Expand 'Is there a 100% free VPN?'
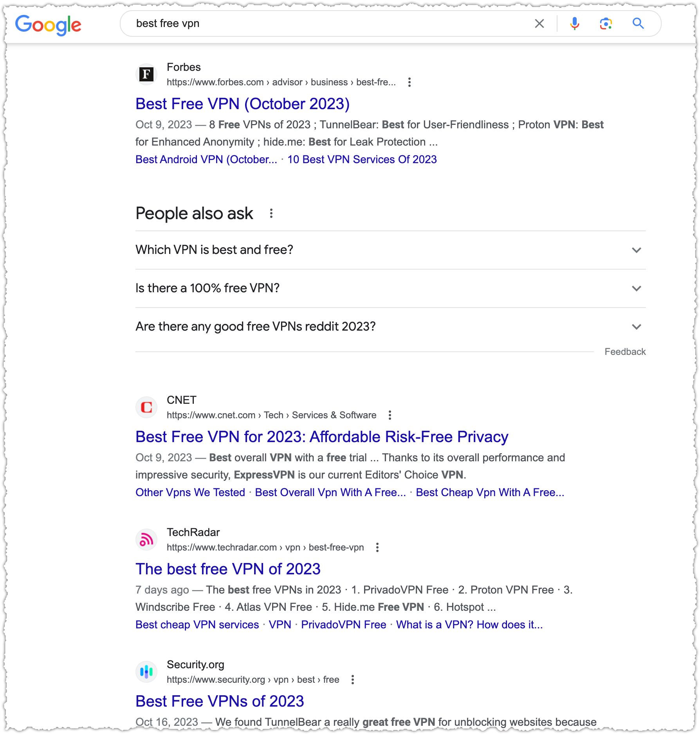This screenshot has width=700, height=734. point(390,288)
